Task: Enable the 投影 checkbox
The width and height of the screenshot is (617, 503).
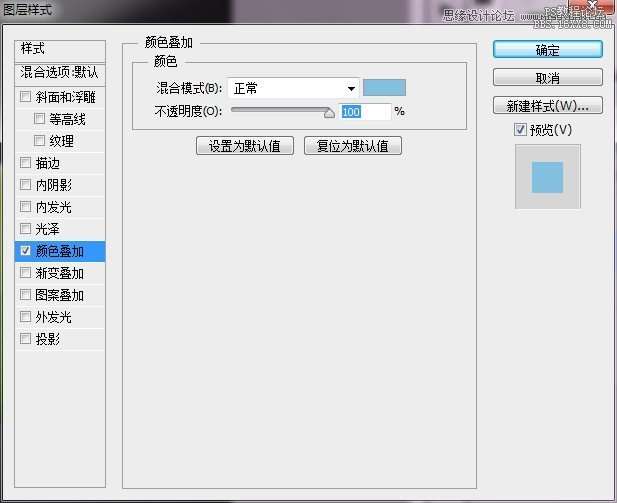Action: pos(26,339)
